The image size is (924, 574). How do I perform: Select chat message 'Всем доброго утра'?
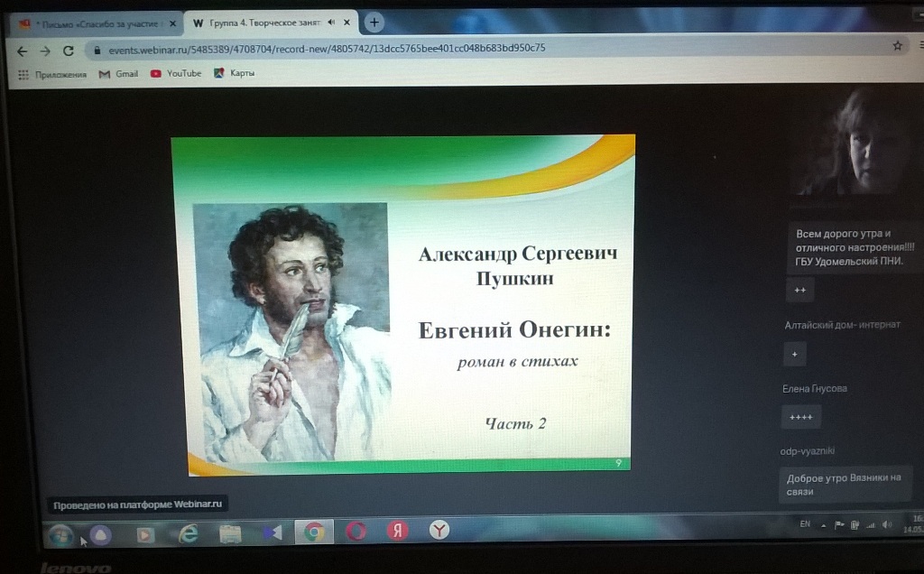click(x=854, y=247)
